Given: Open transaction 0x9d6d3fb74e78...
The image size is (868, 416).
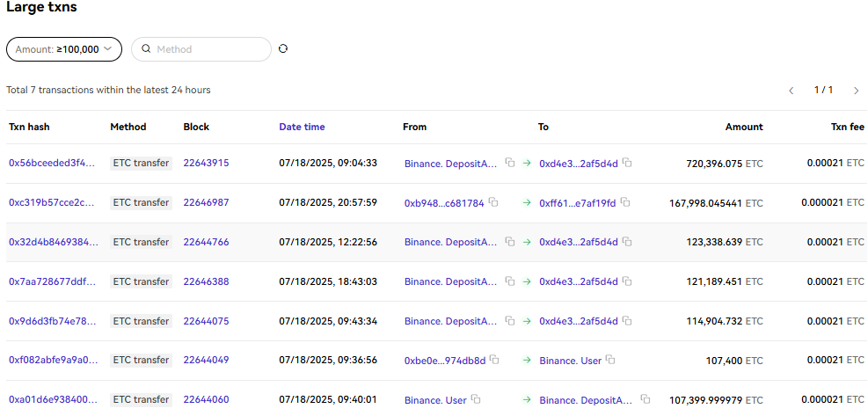Looking at the screenshot, I should click(52, 321).
